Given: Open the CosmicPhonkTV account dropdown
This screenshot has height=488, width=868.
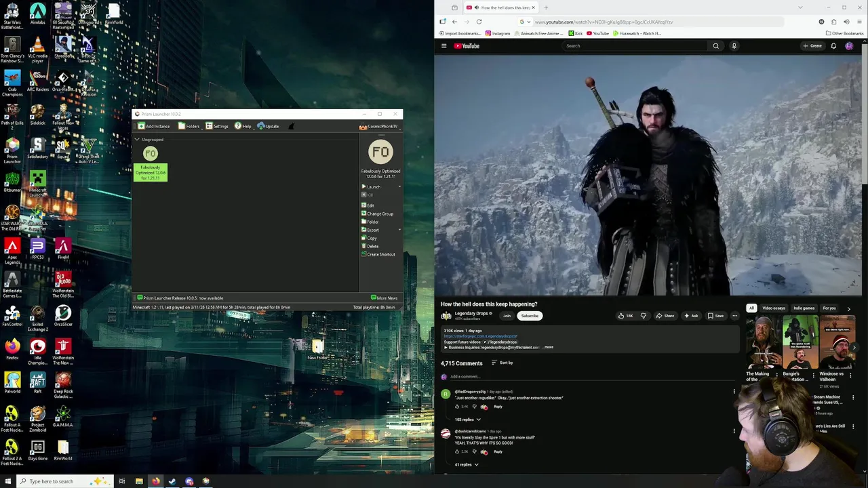Looking at the screenshot, I should 379,126.
